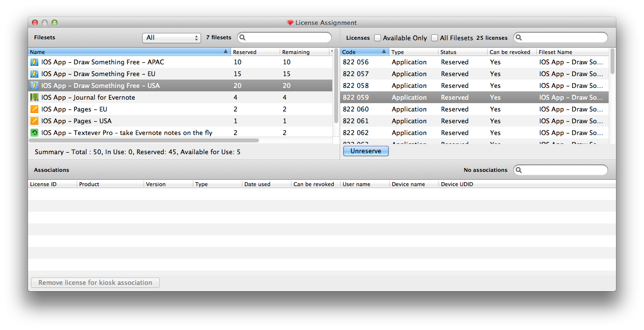Sort licenses by Can be revoked column

coord(512,52)
